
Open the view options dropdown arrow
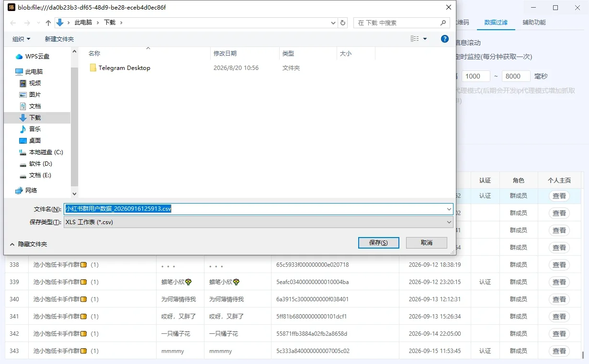(425, 39)
